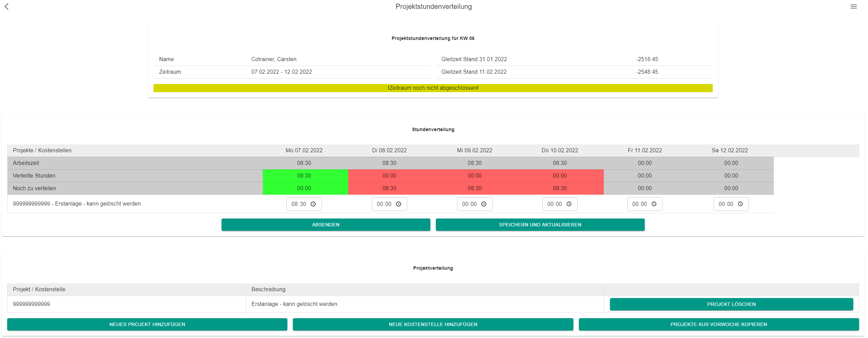Click SPEICHERN UND AKTUALISIEREN

click(x=540, y=225)
